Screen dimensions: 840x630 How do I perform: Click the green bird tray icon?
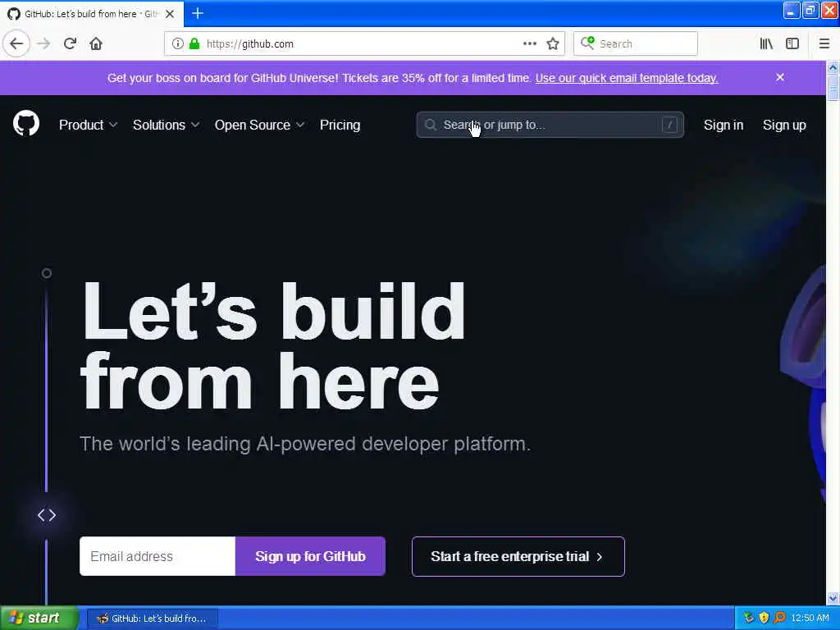[749, 618]
